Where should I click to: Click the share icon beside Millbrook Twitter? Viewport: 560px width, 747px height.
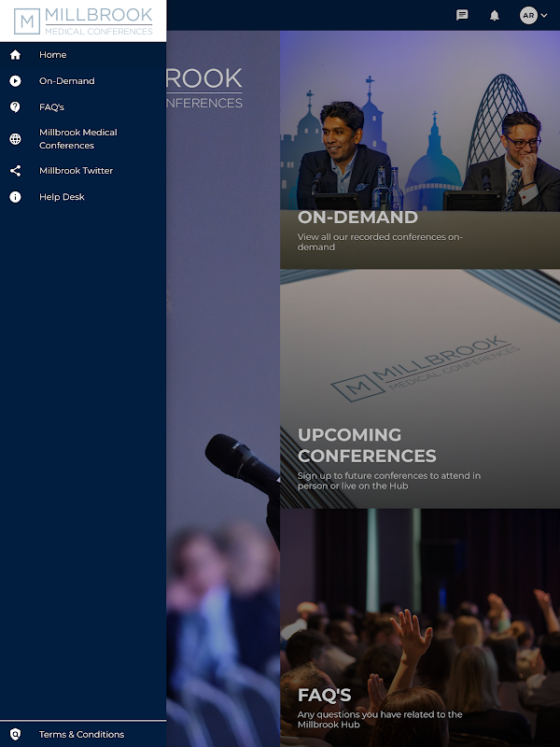(15, 171)
